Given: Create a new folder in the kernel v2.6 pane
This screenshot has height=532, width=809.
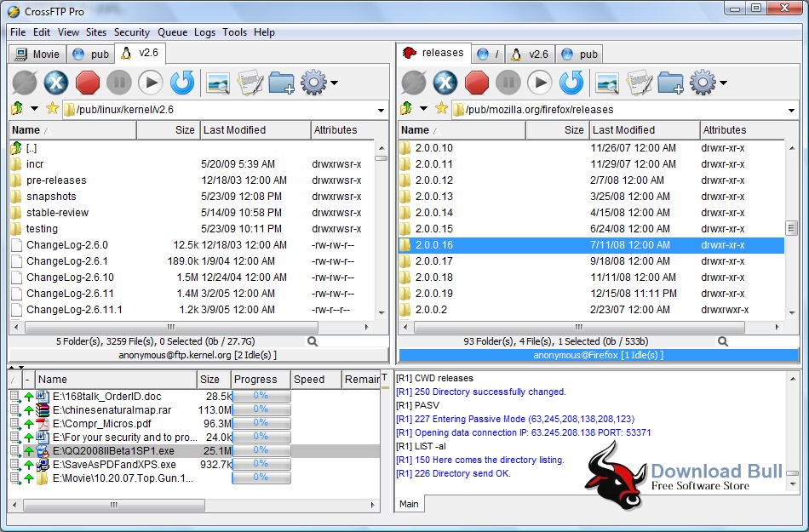Looking at the screenshot, I should coord(281,83).
